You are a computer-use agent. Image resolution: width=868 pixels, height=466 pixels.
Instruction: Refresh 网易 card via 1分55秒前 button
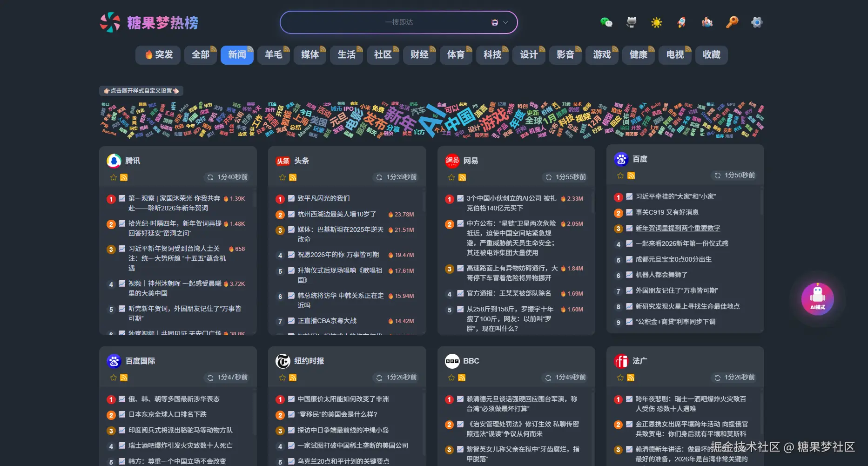(566, 177)
